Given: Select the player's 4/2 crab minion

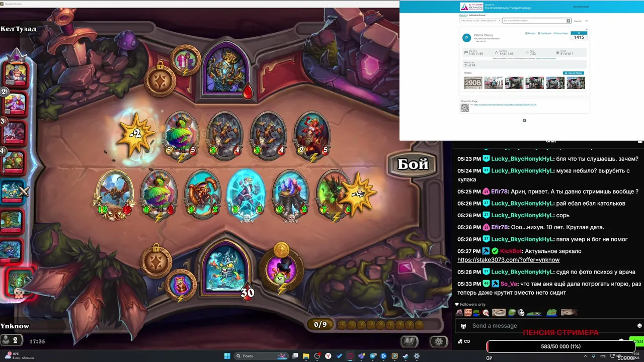Looking at the screenshot, I should click(202, 195).
